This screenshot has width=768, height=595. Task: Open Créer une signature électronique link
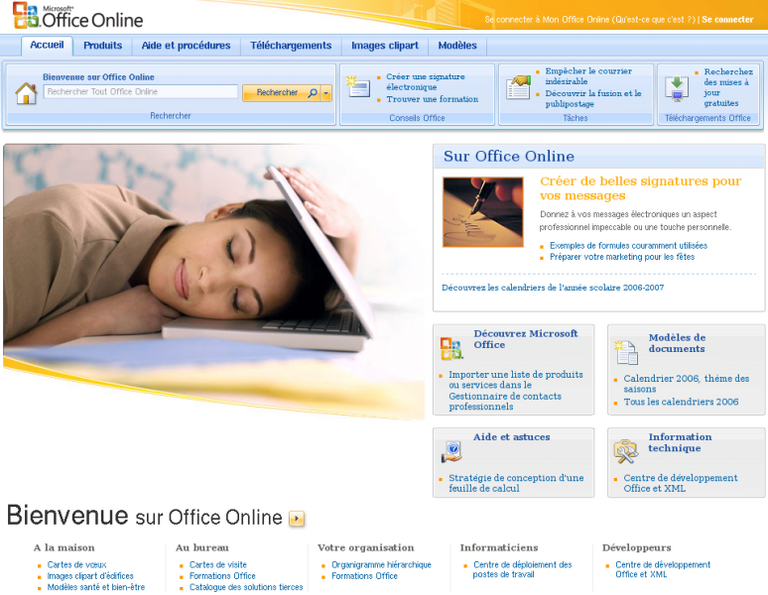(425, 82)
